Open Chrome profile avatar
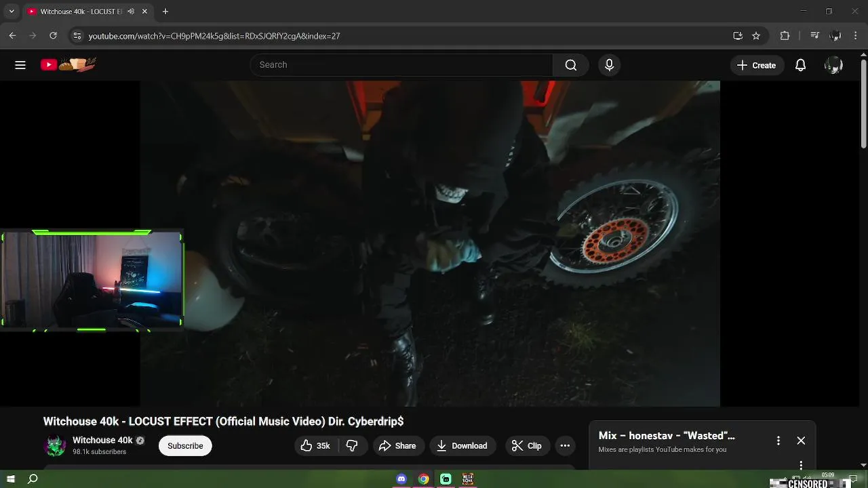The height and width of the screenshot is (488, 868). point(835,36)
